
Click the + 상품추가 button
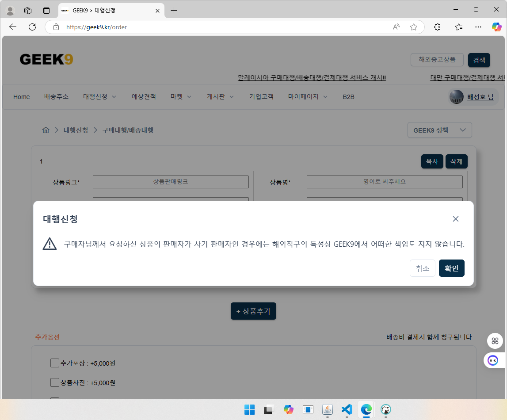253,311
